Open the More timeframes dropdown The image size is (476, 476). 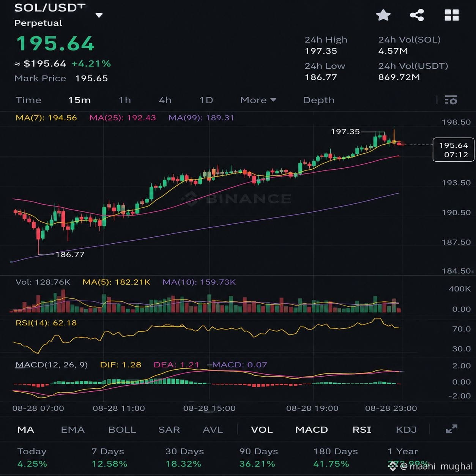coord(258,100)
